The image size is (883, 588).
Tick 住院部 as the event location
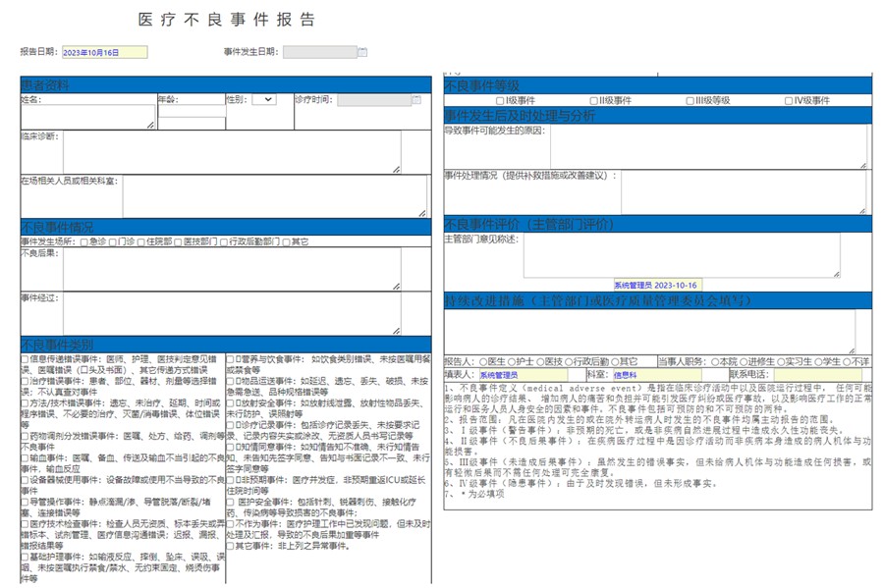(x=140, y=241)
